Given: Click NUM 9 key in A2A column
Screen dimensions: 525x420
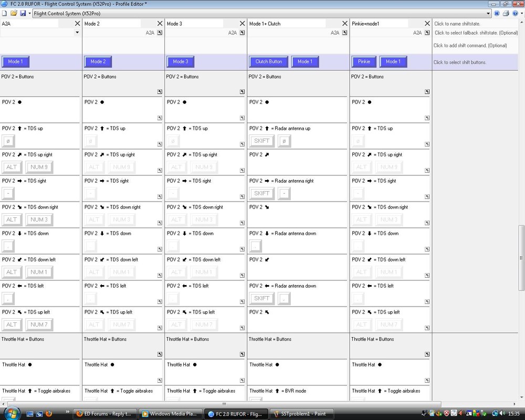Looking at the screenshot, I should (39, 167).
